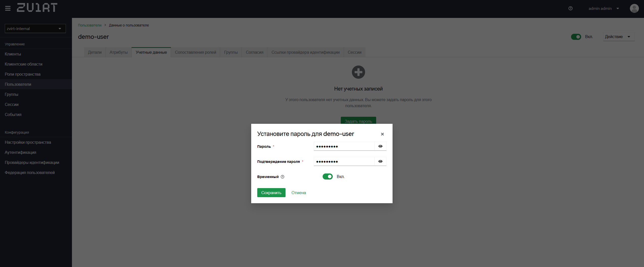Click the Конфигурация section heading
The width and height of the screenshot is (644, 267).
[17, 132]
